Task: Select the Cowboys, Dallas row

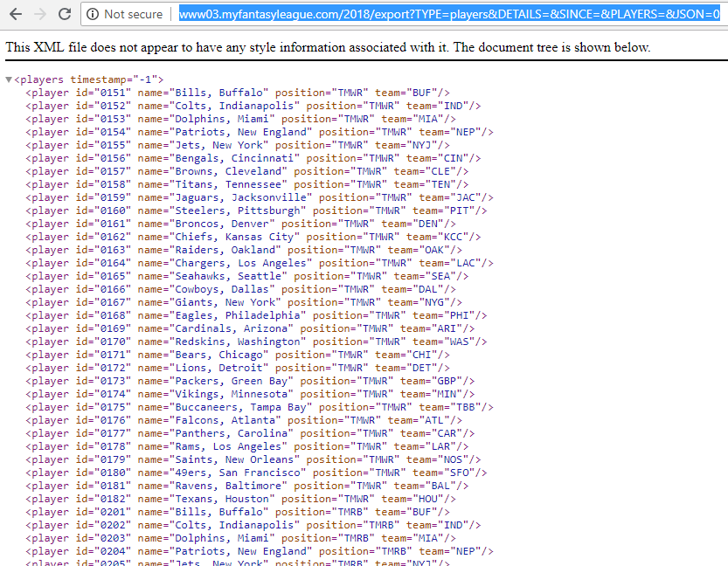Action: click(x=240, y=289)
